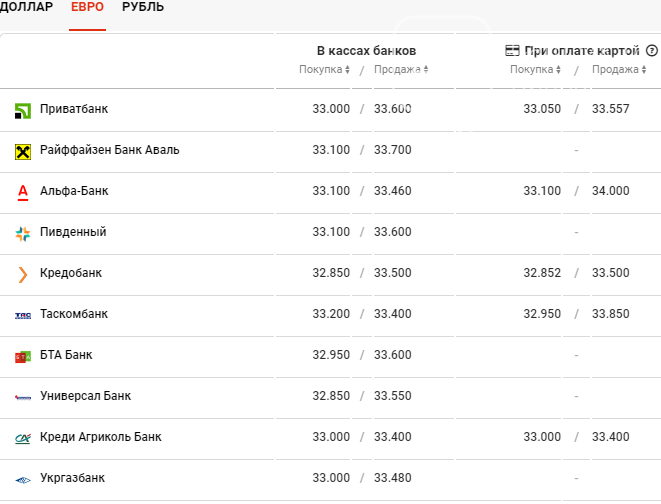Click the Райффайзен Банк Аваль logo icon

click(x=23, y=152)
